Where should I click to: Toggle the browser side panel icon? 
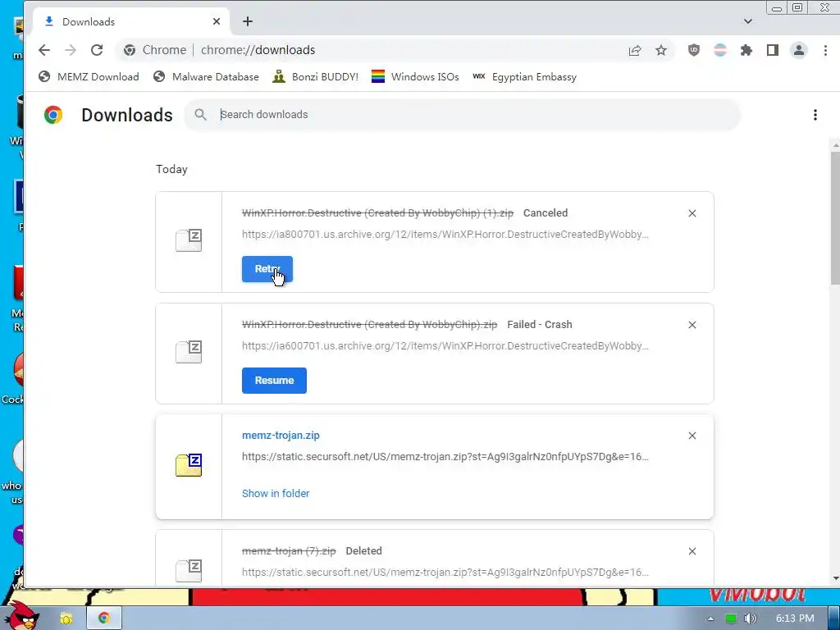click(x=773, y=50)
